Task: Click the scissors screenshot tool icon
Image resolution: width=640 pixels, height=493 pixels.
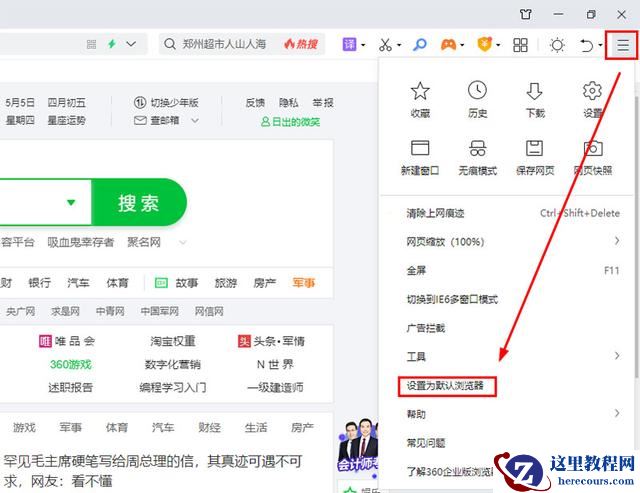Action: click(x=385, y=44)
